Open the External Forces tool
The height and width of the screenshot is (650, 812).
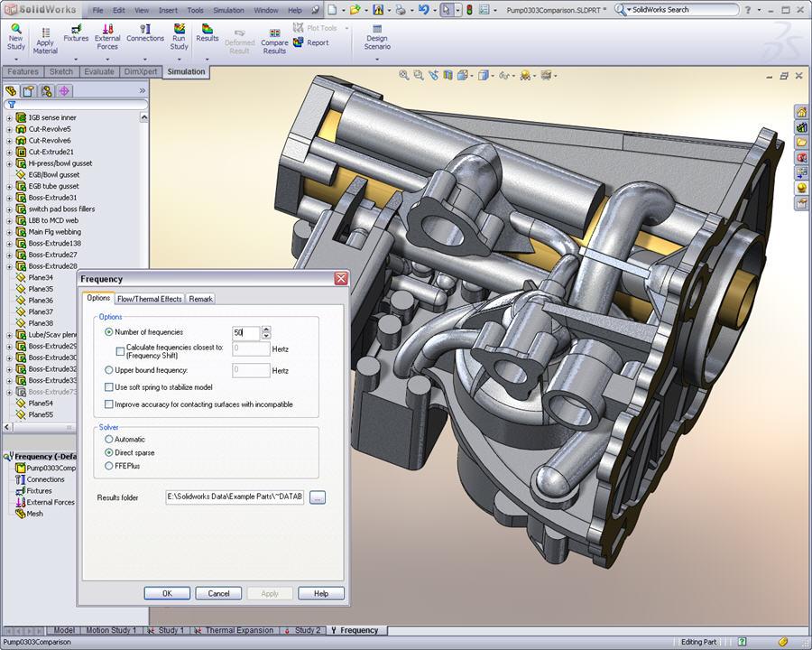[107, 37]
